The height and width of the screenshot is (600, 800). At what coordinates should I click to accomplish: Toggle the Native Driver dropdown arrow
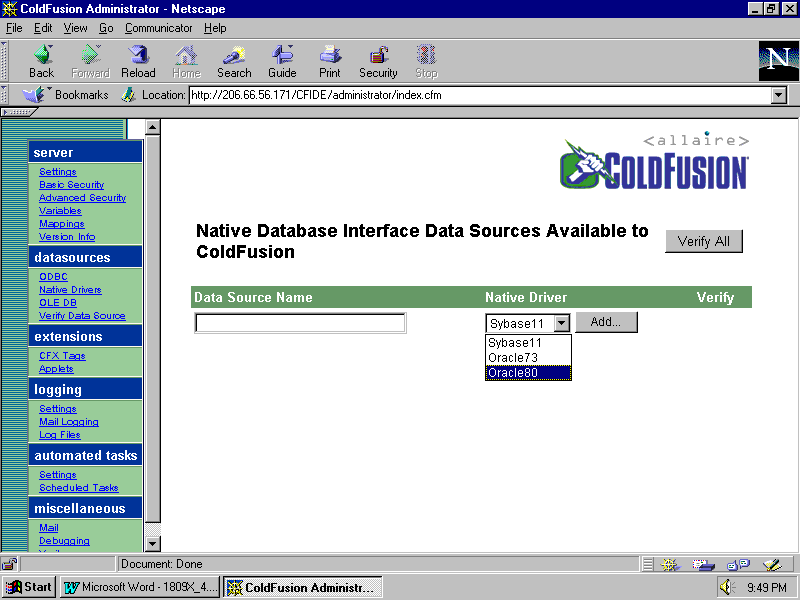pos(561,323)
